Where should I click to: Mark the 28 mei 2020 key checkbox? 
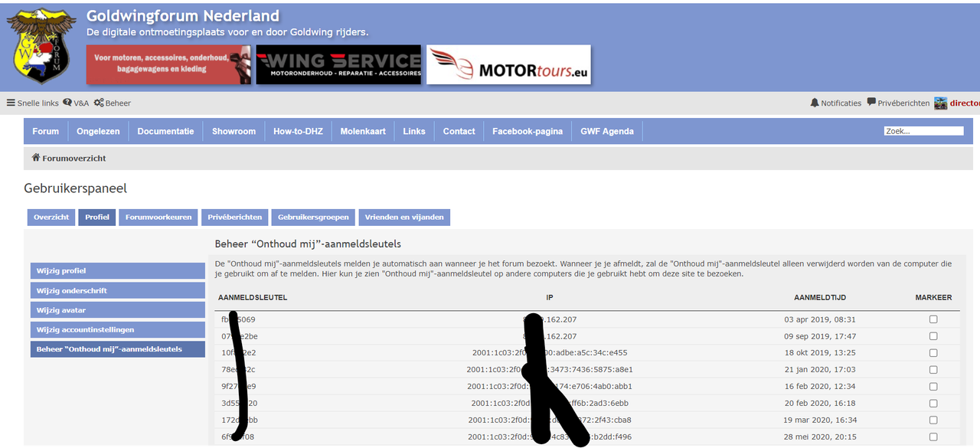pos(933,437)
